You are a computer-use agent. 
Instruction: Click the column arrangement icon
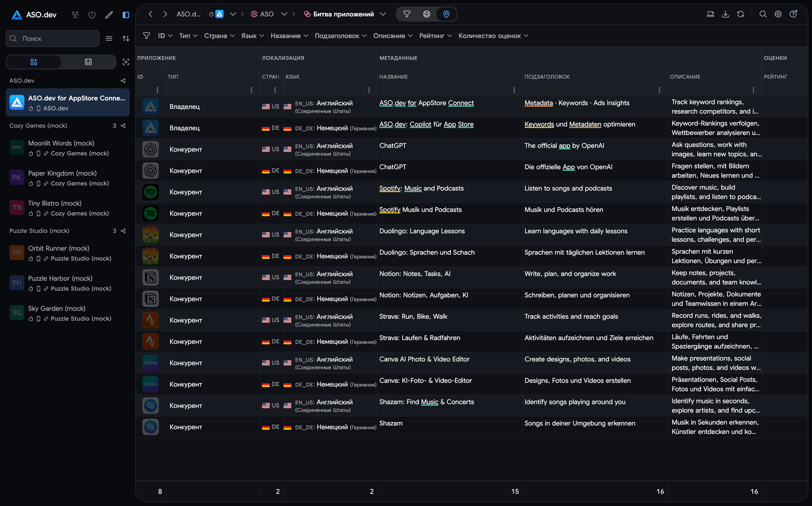click(710, 14)
